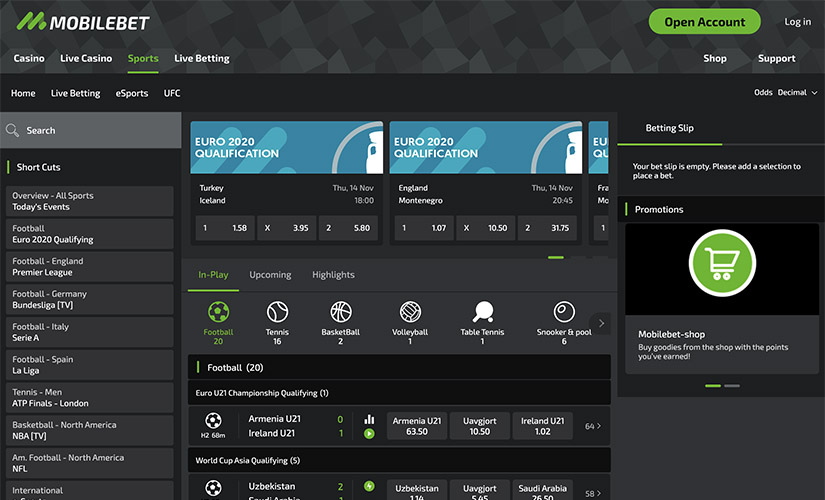Open Live Betting in the main navigation

(202, 58)
